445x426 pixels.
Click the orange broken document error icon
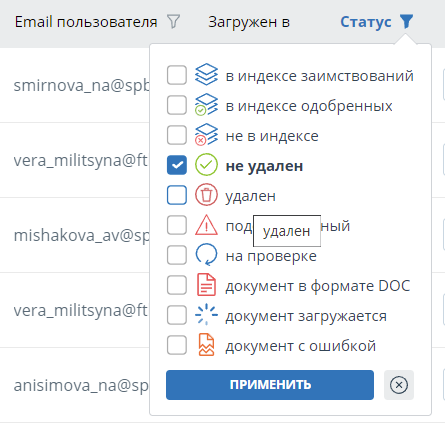(206, 345)
